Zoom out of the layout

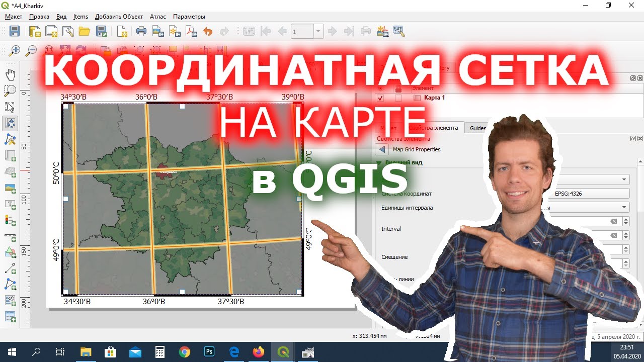point(31,50)
